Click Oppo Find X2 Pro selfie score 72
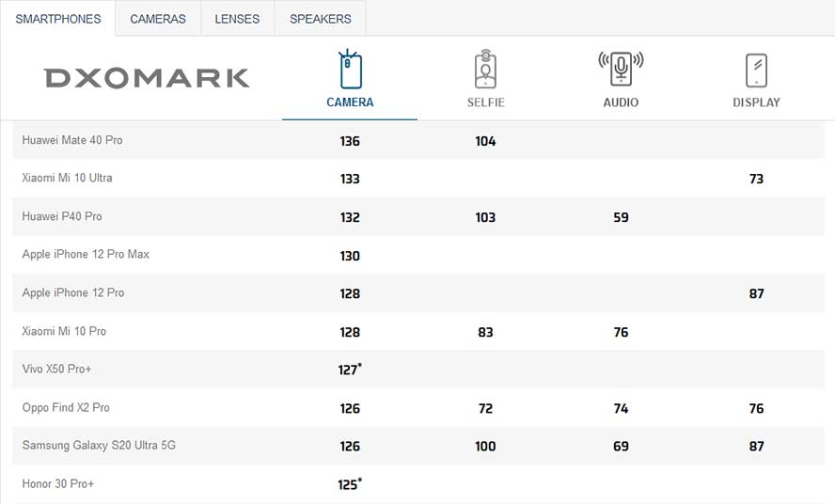 pos(485,409)
